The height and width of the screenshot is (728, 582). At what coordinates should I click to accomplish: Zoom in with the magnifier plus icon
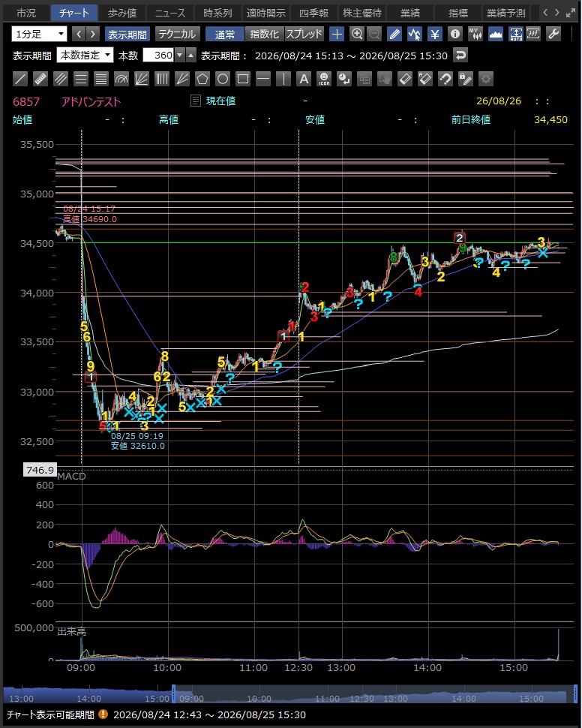356,34
